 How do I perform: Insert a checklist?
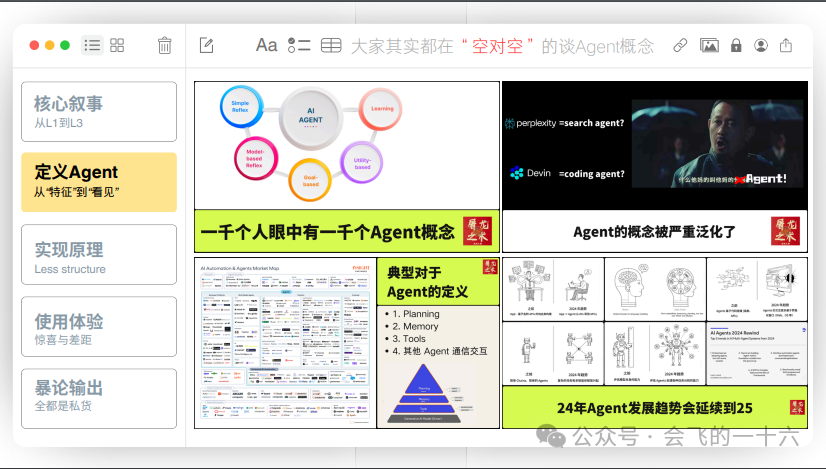299,45
